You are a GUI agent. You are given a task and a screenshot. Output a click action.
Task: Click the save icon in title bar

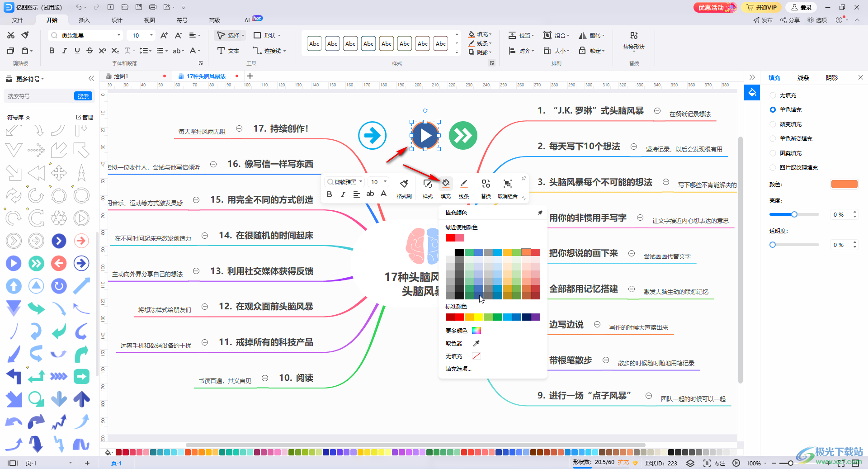(x=139, y=7)
